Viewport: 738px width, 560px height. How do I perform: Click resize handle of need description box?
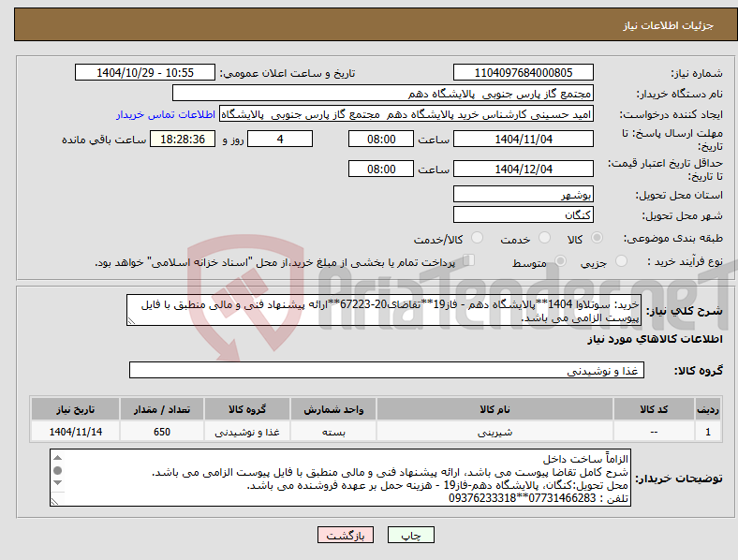(x=131, y=321)
